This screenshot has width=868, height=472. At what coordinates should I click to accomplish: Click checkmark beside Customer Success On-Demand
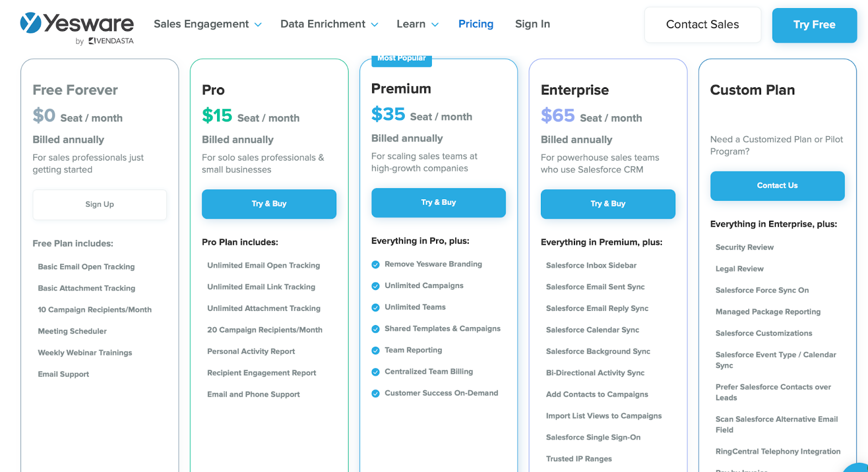(x=375, y=394)
